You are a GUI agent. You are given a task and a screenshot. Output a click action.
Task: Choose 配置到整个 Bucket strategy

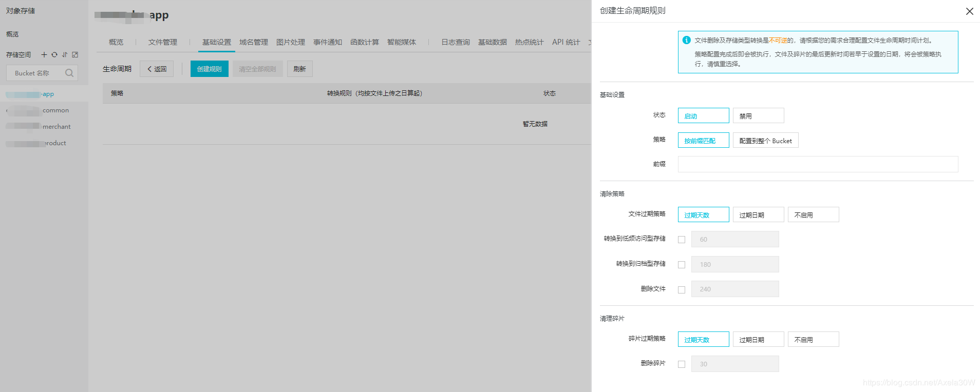(765, 140)
